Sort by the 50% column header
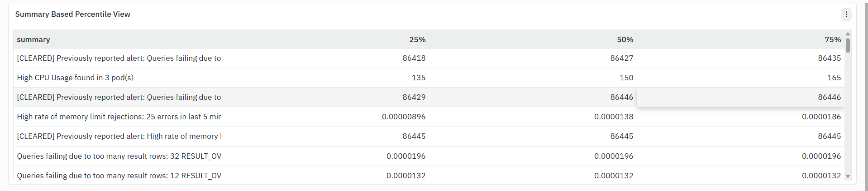Image resolution: width=868 pixels, height=191 pixels. point(625,39)
